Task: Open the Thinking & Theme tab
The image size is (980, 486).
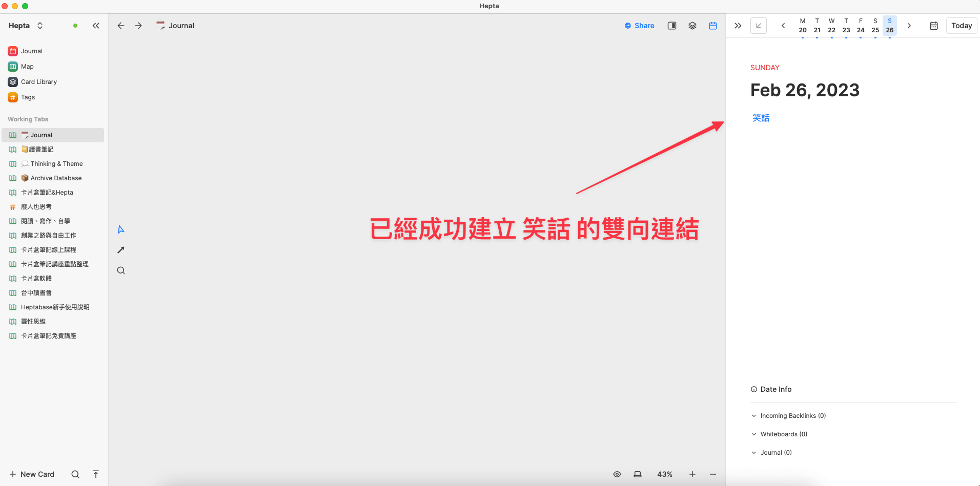Action: click(x=56, y=163)
